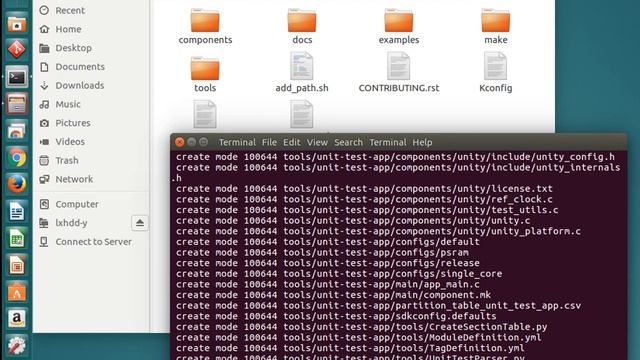Open the terminal Search menu
This screenshot has width=640, height=360.
[x=348, y=142]
